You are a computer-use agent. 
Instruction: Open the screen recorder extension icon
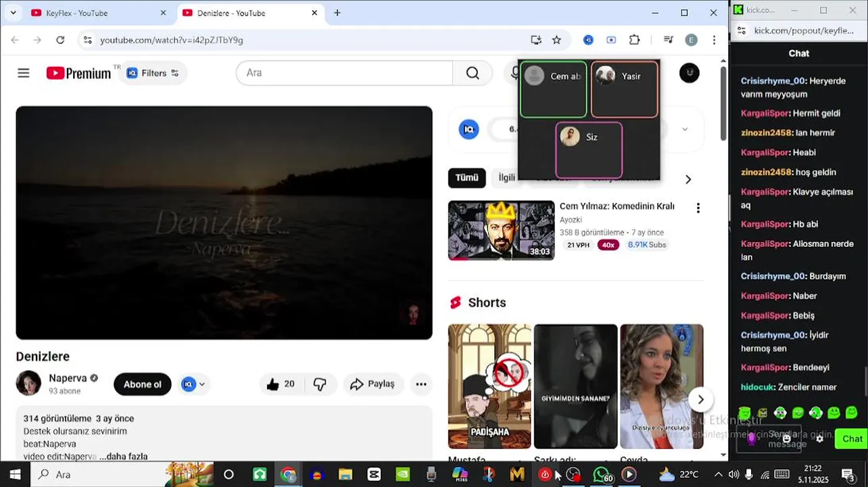(x=611, y=40)
